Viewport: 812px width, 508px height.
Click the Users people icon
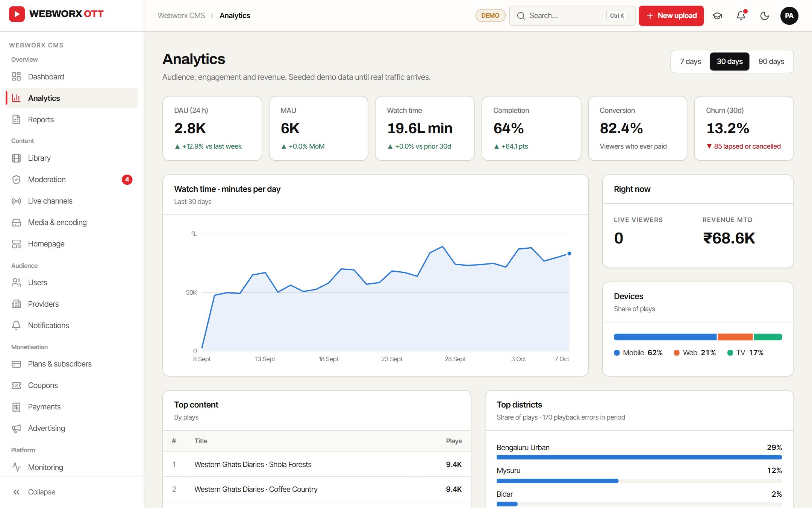[16, 283]
